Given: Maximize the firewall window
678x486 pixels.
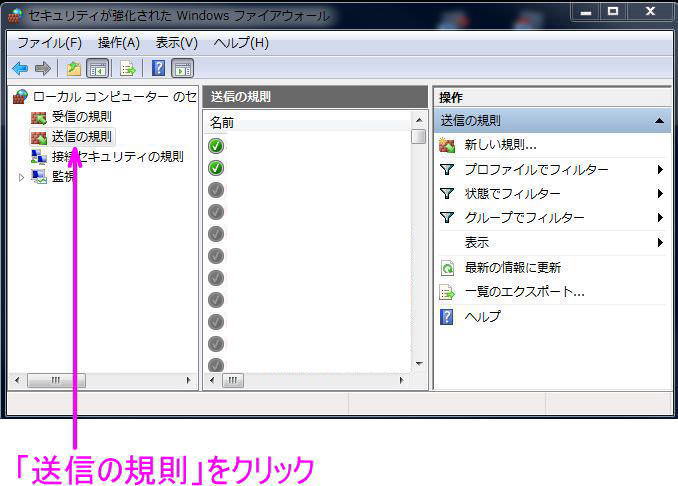Looking at the screenshot, I should (613, 12).
